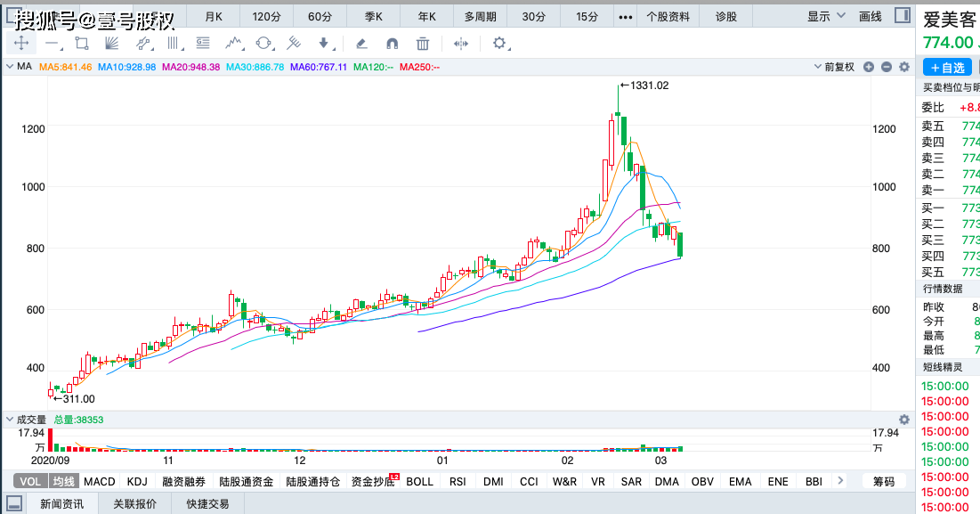Image resolution: width=980 pixels, height=514 pixels.
Task: Click MA5:841.46 legend value
Action: point(65,67)
